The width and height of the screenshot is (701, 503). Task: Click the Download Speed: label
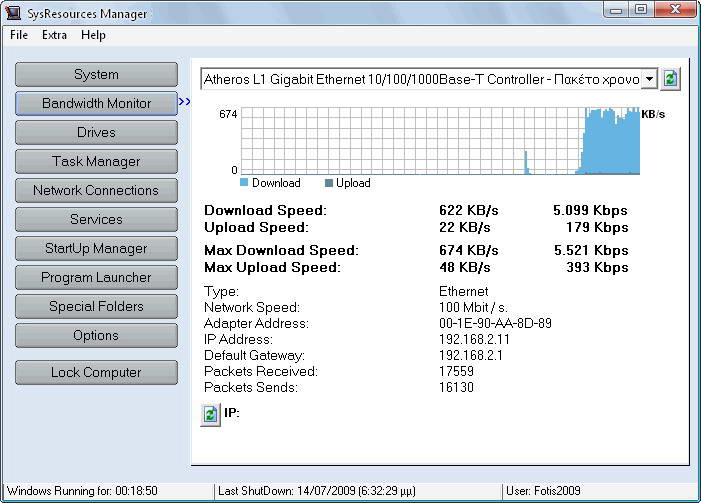point(265,211)
